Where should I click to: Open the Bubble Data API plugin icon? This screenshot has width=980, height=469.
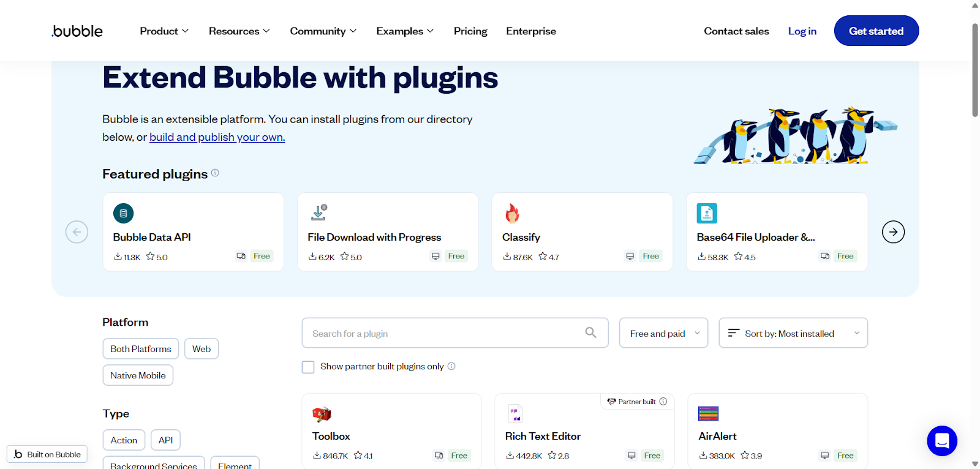(x=124, y=213)
